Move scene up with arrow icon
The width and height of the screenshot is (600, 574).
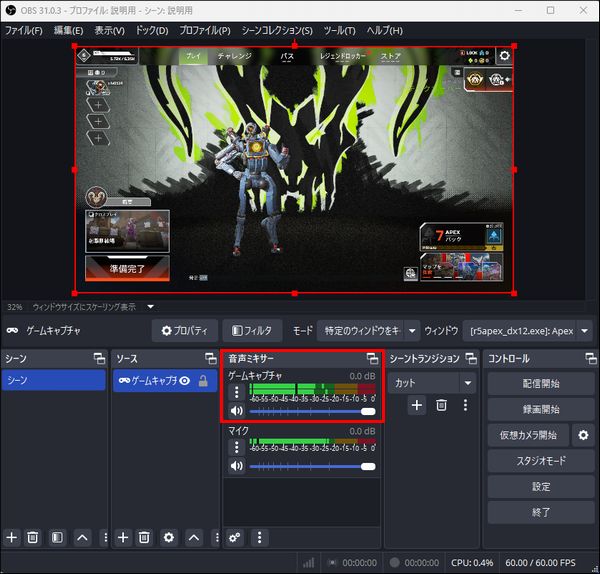click(x=82, y=538)
